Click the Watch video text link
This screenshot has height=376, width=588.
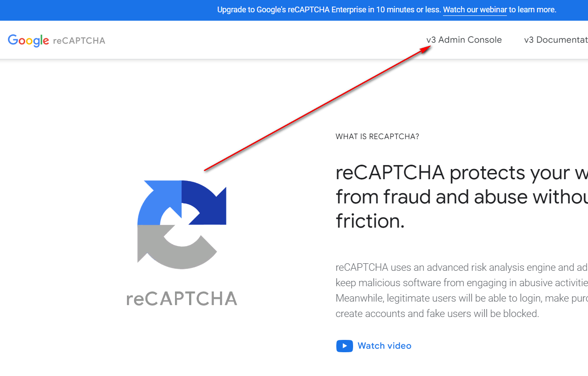(x=384, y=346)
